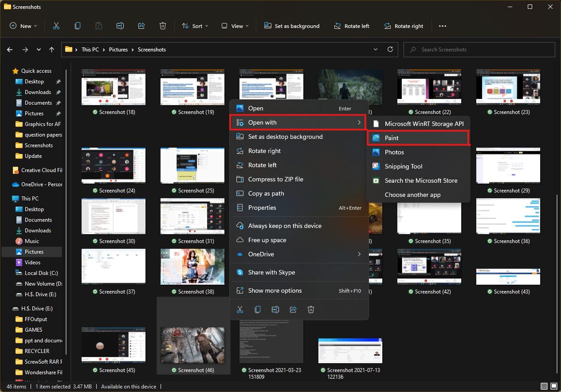This screenshot has width=561, height=392.
Task: Click Delete icon at context menu bottom
Action: tap(311, 310)
